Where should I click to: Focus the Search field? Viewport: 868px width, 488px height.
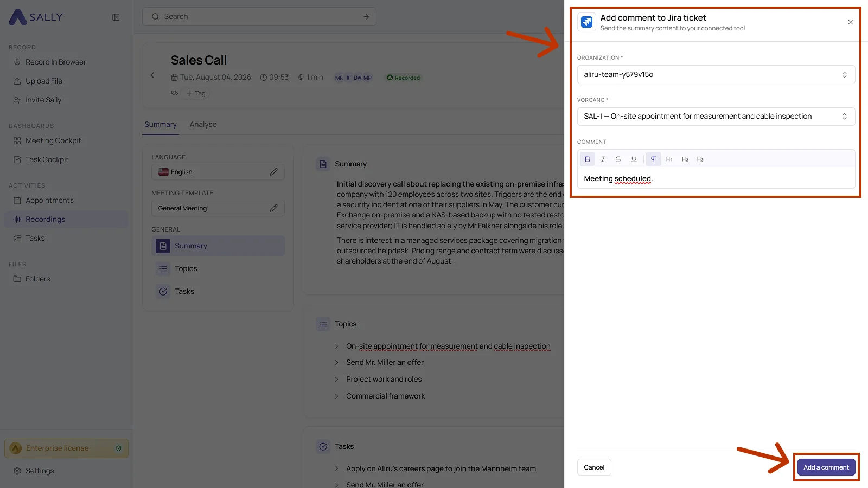point(259,17)
